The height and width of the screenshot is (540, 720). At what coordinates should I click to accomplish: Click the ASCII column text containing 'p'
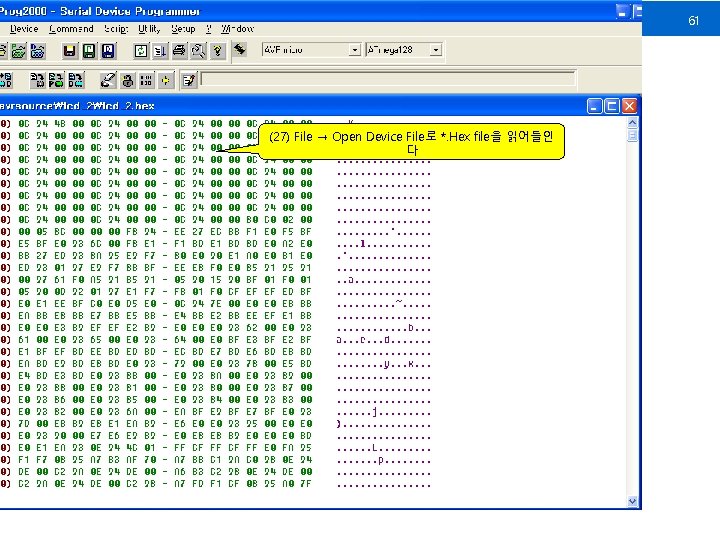(x=384, y=460)
